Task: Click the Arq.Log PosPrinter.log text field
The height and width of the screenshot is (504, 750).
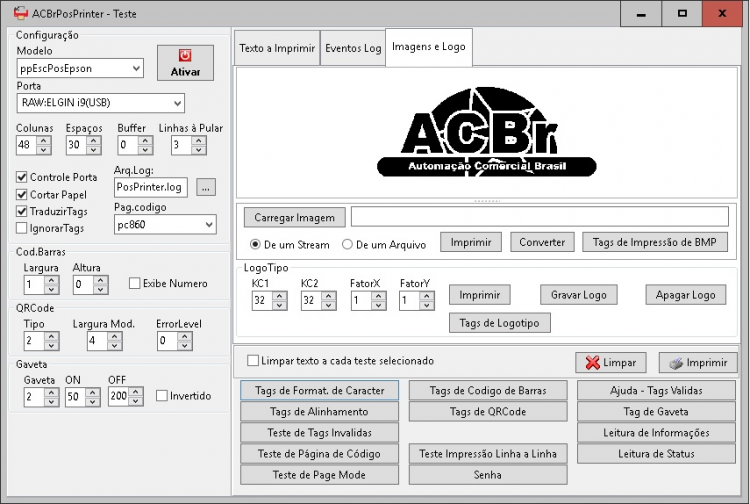Action: (151, 187)
